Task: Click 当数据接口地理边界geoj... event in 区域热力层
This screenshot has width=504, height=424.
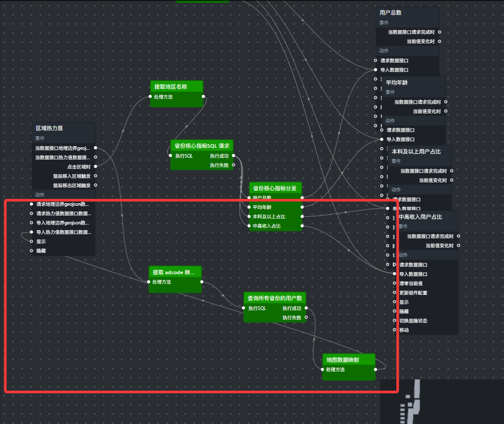Action: point(62,148)
